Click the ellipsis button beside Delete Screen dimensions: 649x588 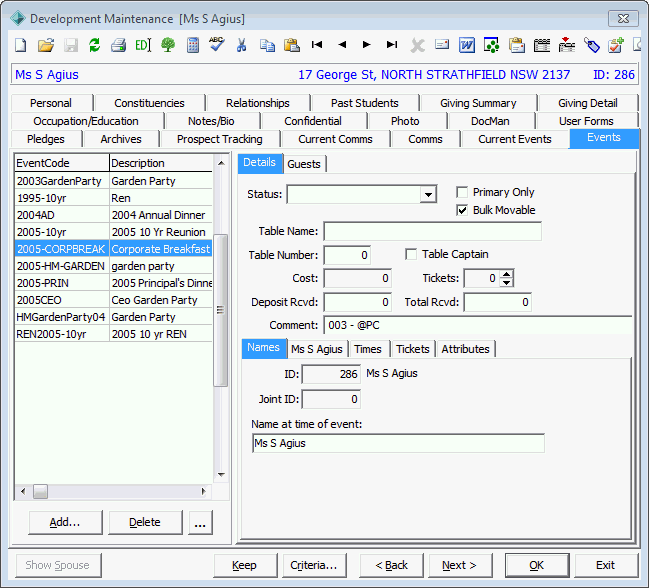click(x=200, y=522)
